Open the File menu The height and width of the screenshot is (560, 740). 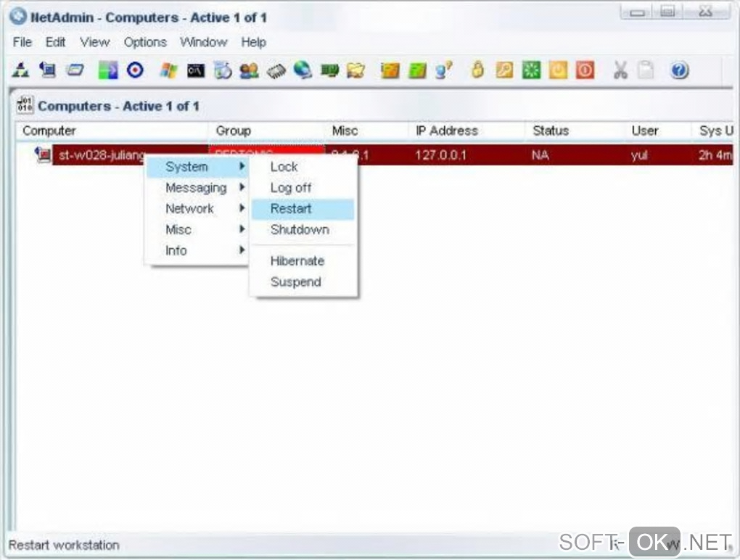[x=22, y=42]
